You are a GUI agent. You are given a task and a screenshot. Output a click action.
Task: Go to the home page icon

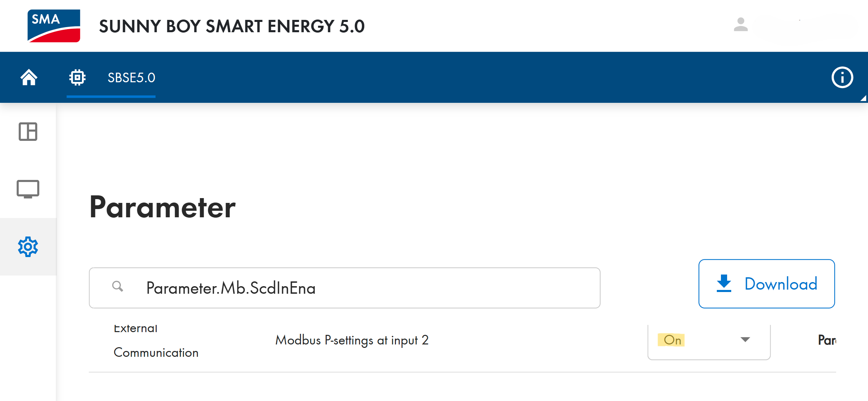29,77
